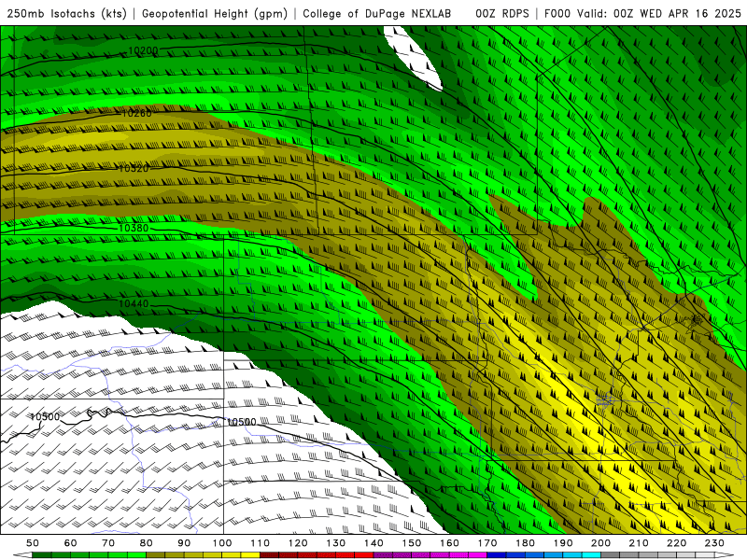Click the 70 kt legend label

(108, 543)
